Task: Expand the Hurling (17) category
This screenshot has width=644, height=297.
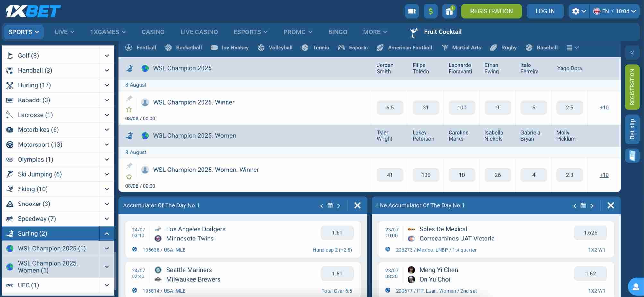Action: click(x=107, y=85)
